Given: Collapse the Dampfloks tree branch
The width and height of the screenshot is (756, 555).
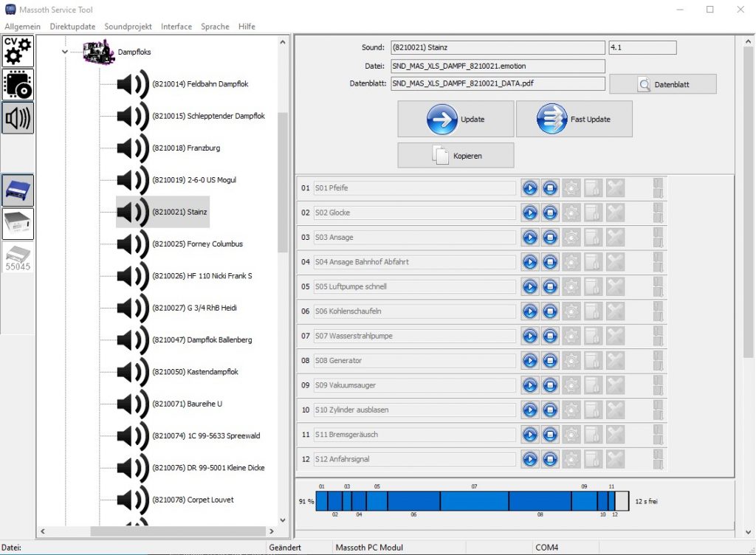Looking at the screenshot, I should [x=64, y=52].
